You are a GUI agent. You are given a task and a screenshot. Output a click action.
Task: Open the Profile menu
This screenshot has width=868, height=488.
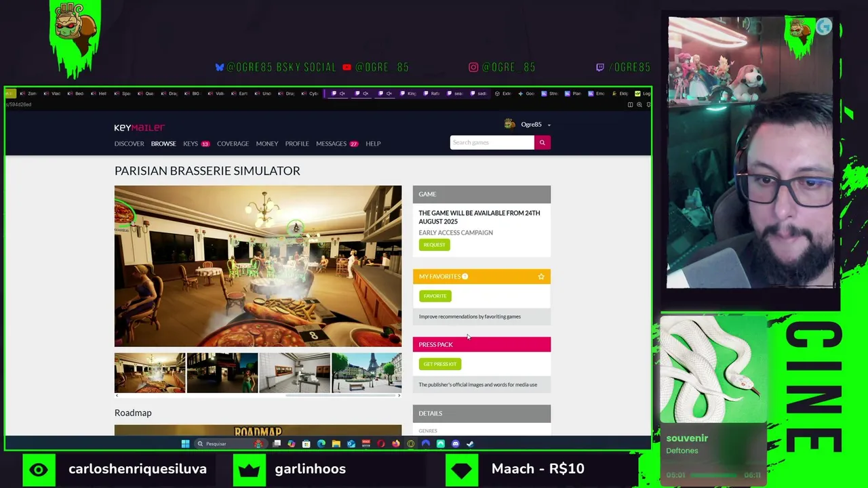(297, 144)
